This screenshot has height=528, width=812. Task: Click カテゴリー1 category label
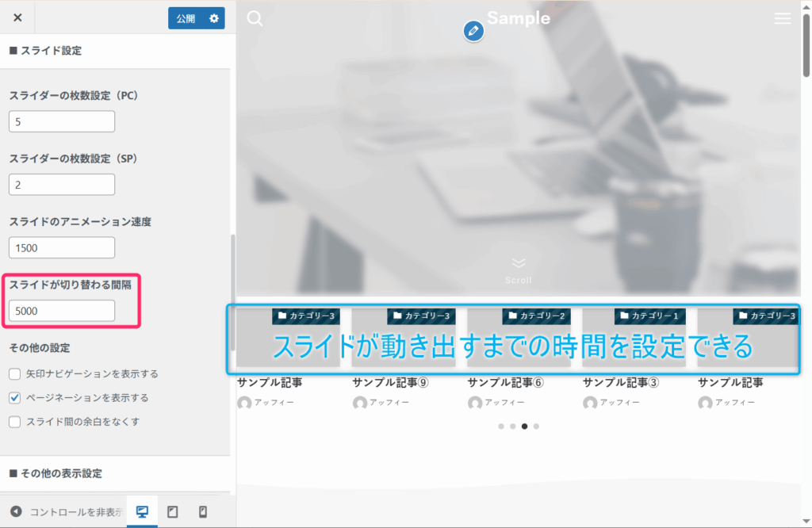point(650,316)
